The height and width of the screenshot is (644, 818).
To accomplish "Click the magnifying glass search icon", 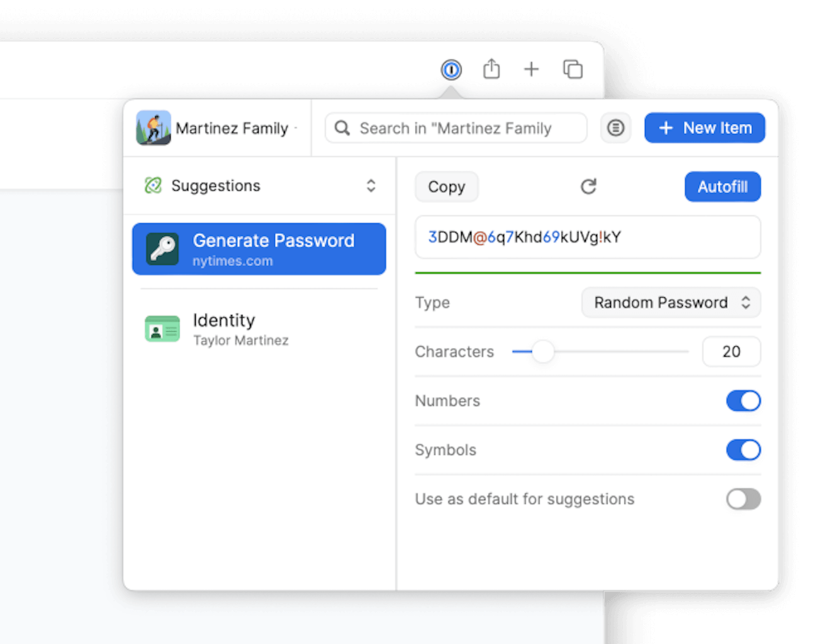I will (342, 128).
